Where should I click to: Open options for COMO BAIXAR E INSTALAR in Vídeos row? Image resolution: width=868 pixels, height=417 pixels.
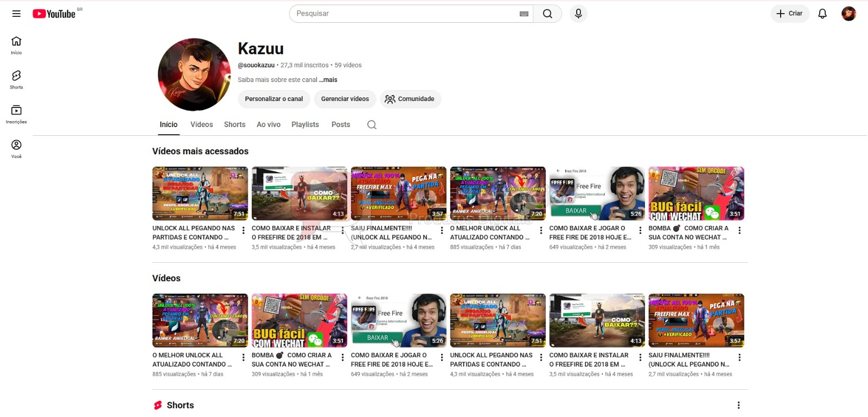[640, 357]
